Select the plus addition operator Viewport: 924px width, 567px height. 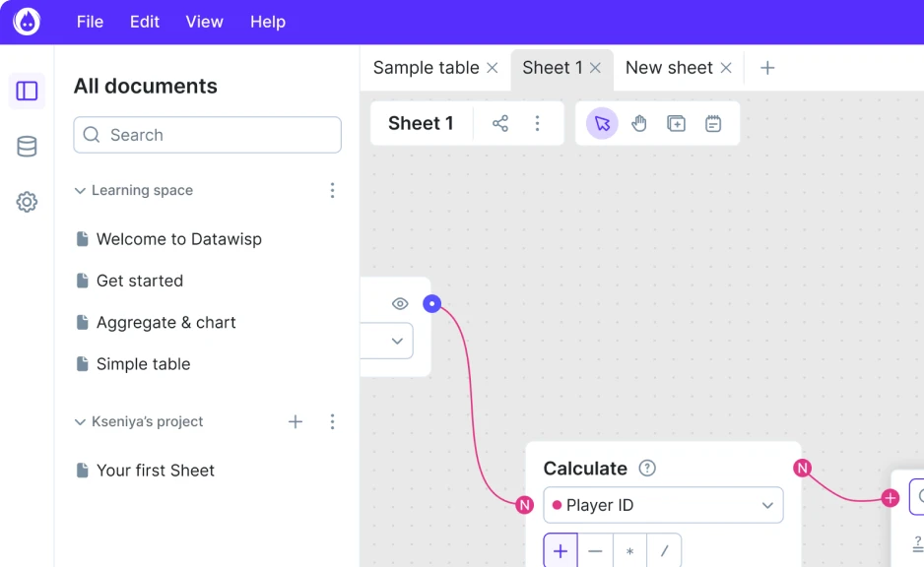pos(561,551)
